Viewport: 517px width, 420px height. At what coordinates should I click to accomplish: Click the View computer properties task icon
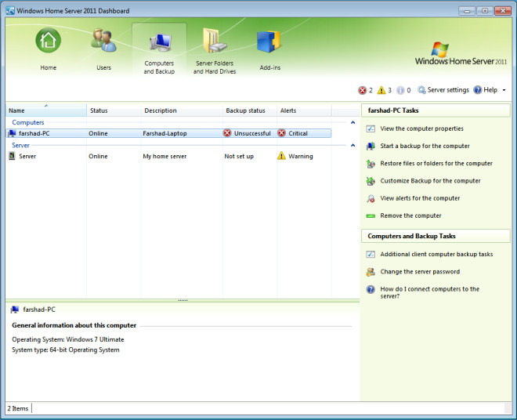pyautogui.click(x=371, y=129)
